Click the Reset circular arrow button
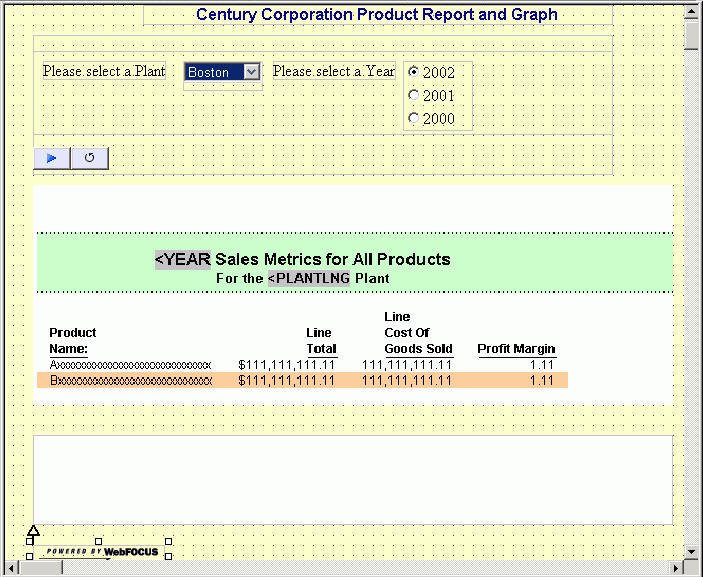Viewport: 703px width, 577px height. click(90, 158)
